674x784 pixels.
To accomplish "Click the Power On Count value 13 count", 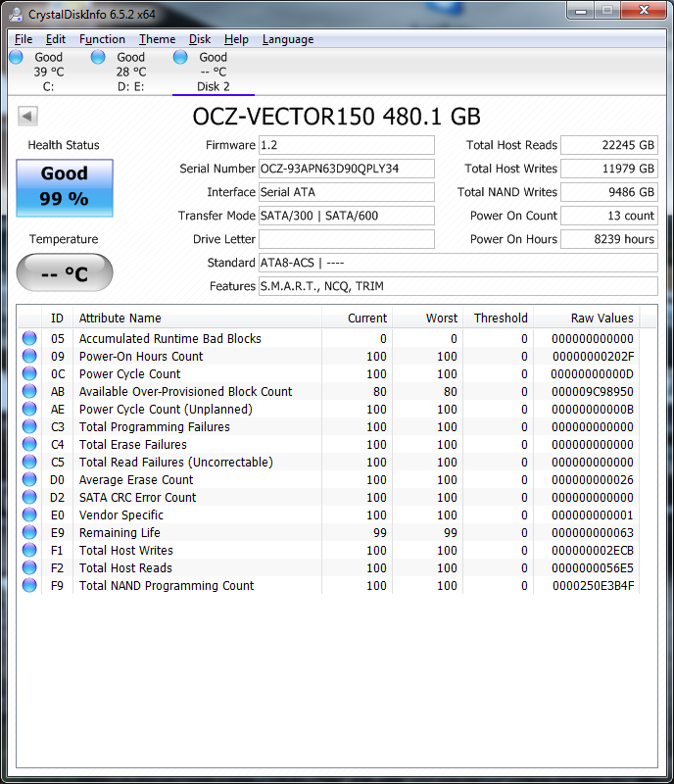I will [609, 216].
